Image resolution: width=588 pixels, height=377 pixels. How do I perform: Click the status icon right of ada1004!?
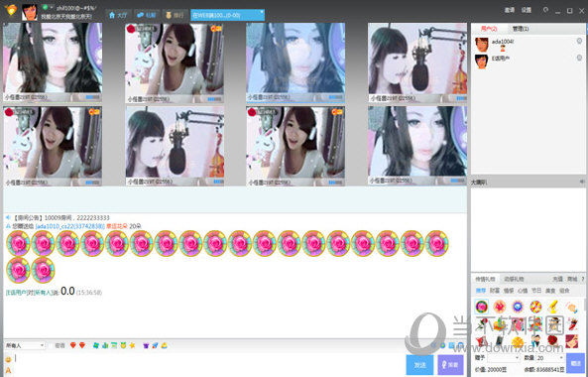click(x=579, y=41)
